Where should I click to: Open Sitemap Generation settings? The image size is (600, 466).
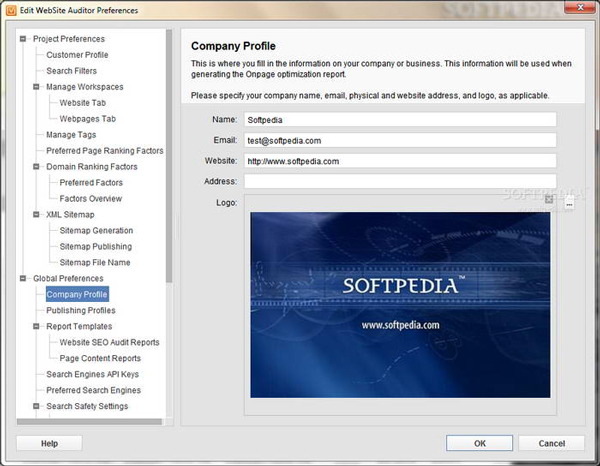[96, 231]
